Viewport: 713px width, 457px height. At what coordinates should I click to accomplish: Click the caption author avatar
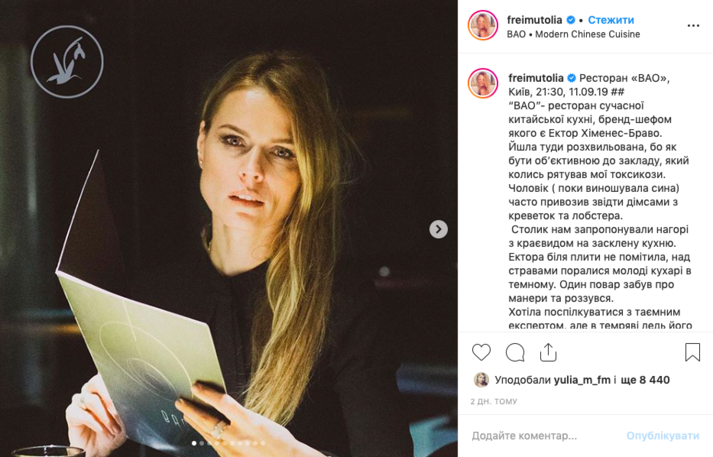[x=483, y=84]
